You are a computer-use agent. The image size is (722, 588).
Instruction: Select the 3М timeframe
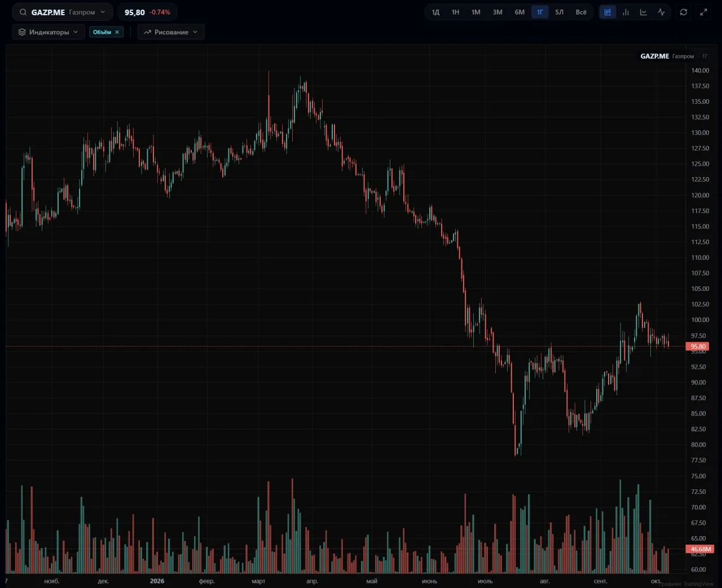click(498, 12)
